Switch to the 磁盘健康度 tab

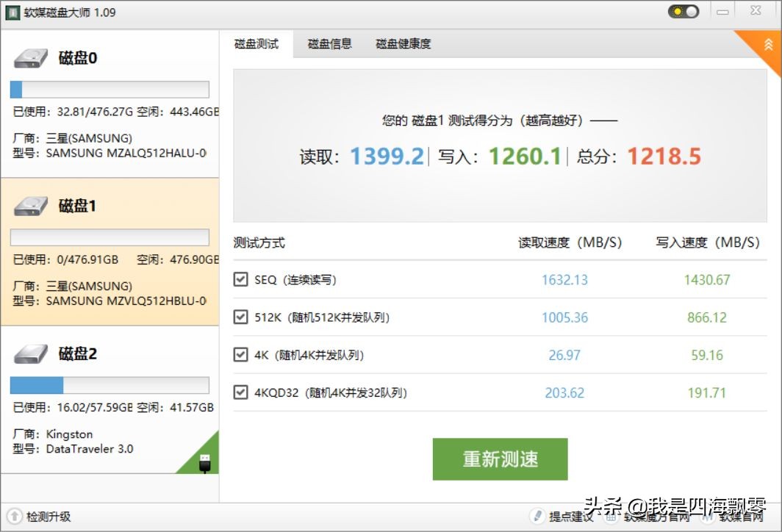click(403, 43)
